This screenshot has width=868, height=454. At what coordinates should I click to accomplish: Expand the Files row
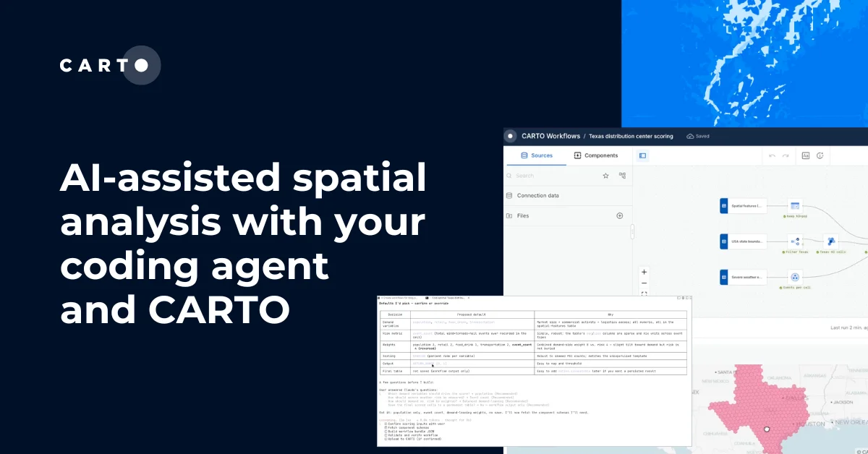pos(568,215)
